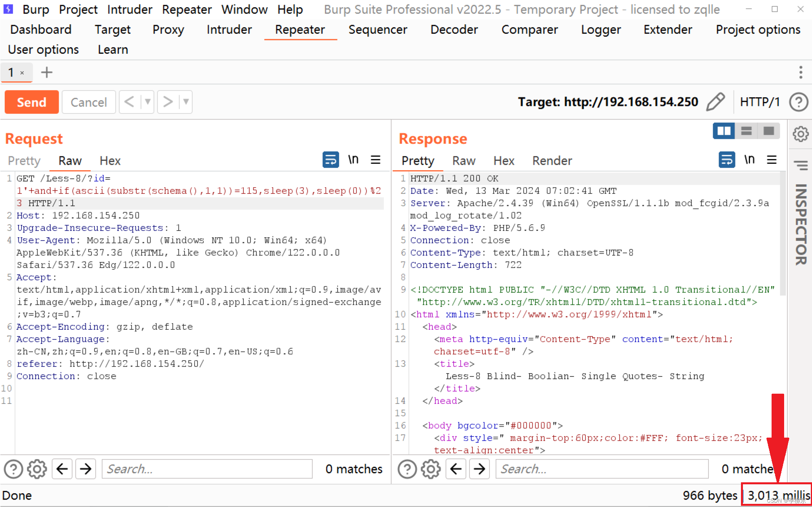Edit target with pencil icon
812x507 pixels.
coord(715,102)
